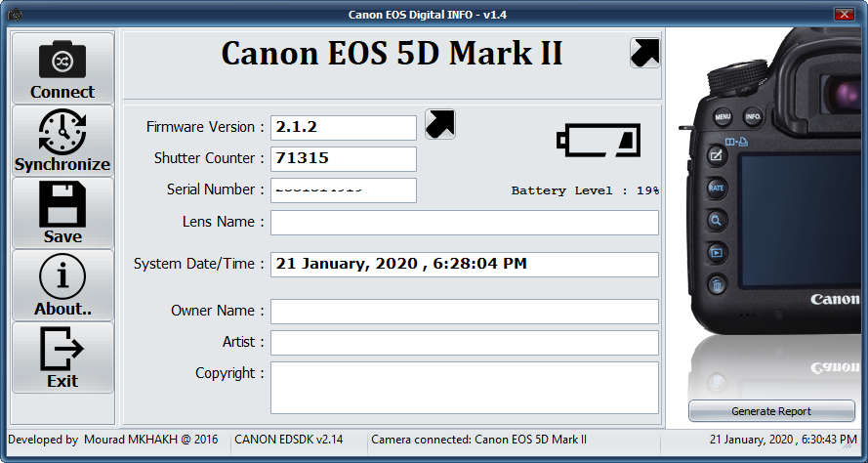The height and width of the screenshot is (463, 868).
Task: Close the Canon EOS Digital INFO window
Action: point(845,15)
